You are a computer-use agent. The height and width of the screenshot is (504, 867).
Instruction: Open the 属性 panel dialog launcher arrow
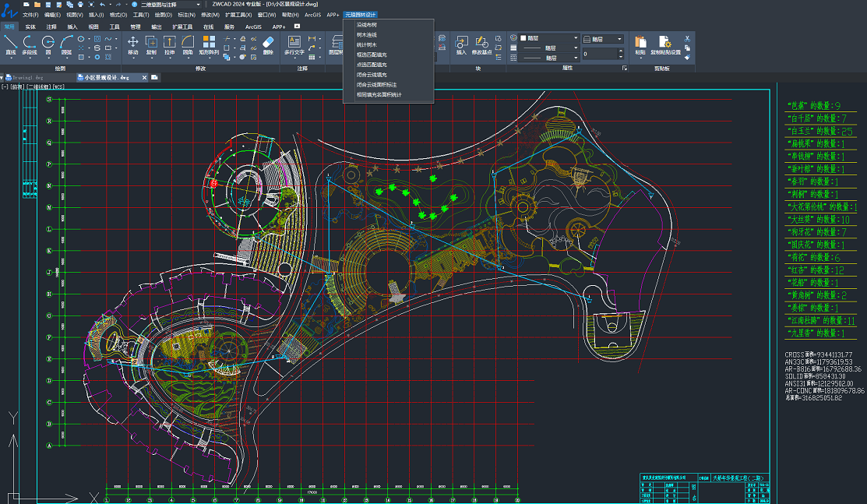(x=624, y=69)
